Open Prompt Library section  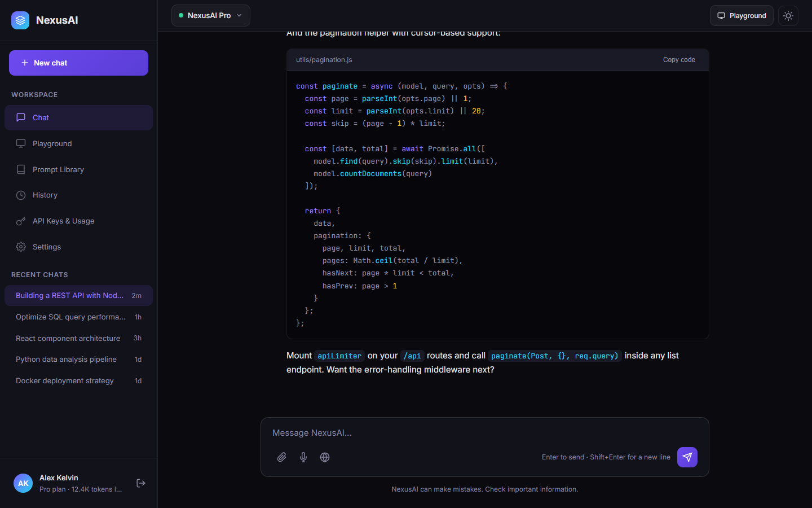78,169
